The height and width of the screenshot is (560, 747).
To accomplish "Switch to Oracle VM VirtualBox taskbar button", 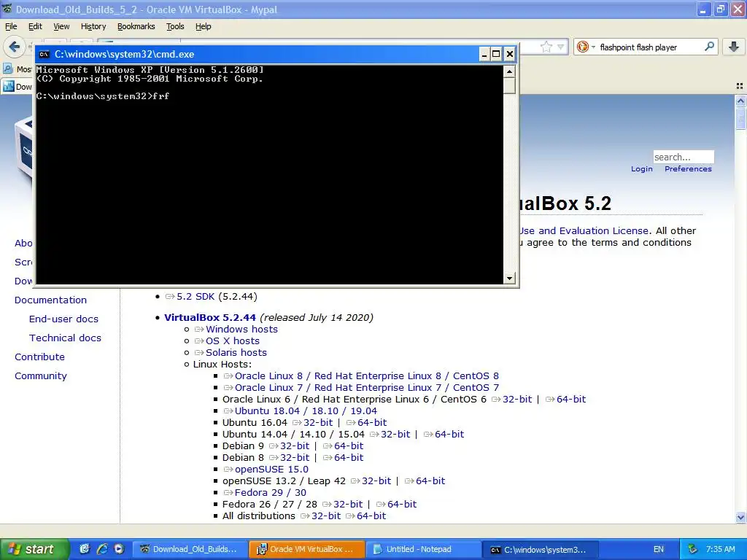I will coord(307,550).
